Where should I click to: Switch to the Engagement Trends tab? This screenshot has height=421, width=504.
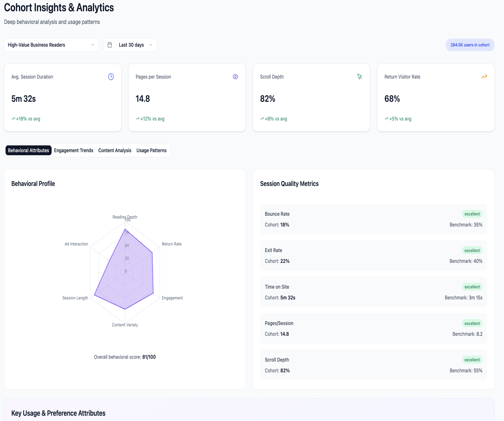click(73, 151)
